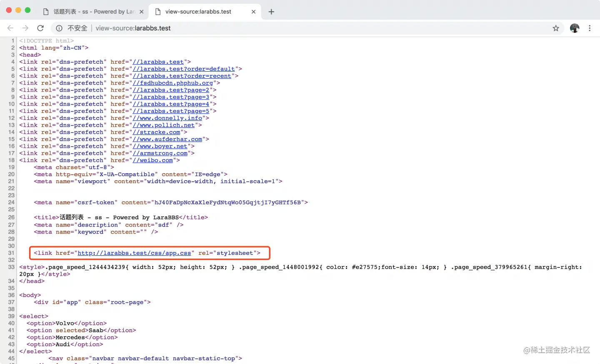600x364 pixels.
Task: Open the //larabbs.test link on line 4
Action: [158, 62]
